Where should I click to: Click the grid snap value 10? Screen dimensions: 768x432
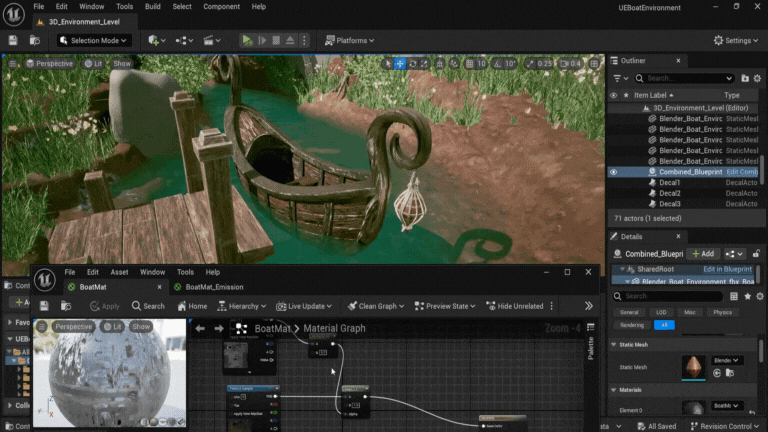pyautogui.click(x=481, y=64)
